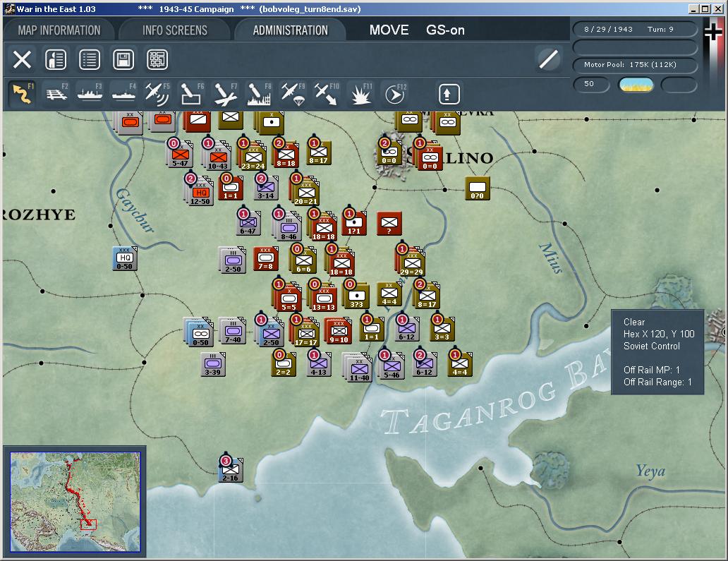Select the 3=3 unit counter

(x=442, y=328)
